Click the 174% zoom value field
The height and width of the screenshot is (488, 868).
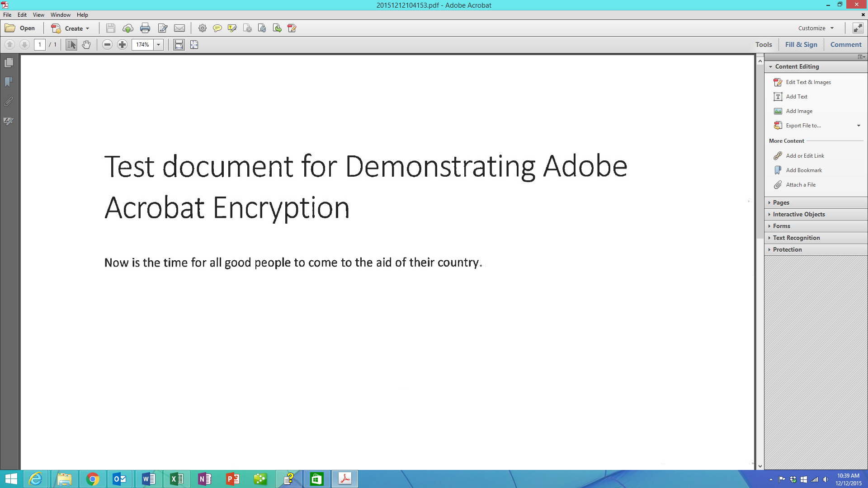(142, 44)
